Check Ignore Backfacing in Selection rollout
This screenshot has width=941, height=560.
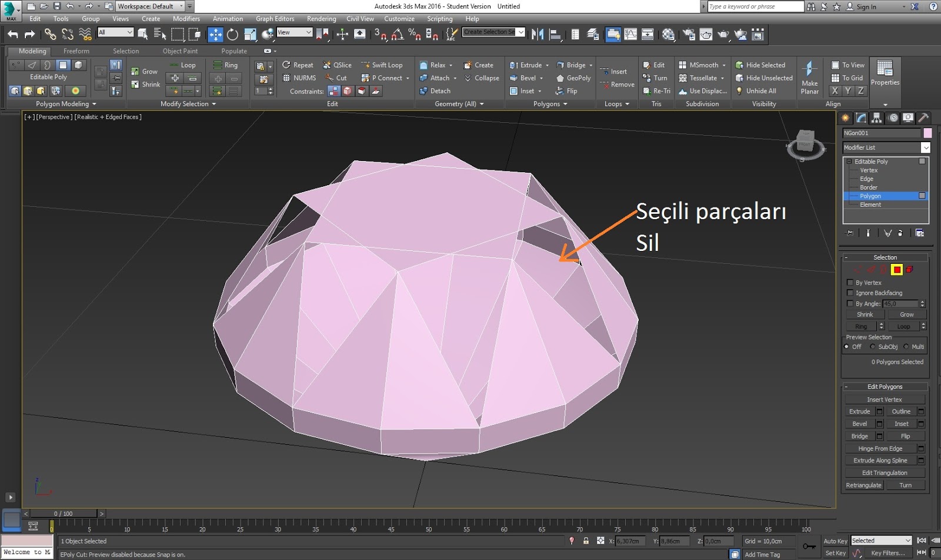tap(850, 293)
